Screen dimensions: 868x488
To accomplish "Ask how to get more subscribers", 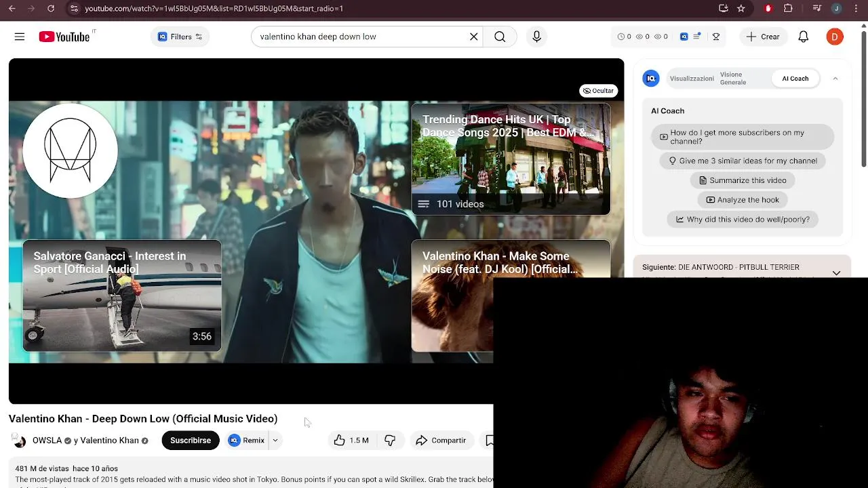I will pyautogui.click(x=743, y=137).
